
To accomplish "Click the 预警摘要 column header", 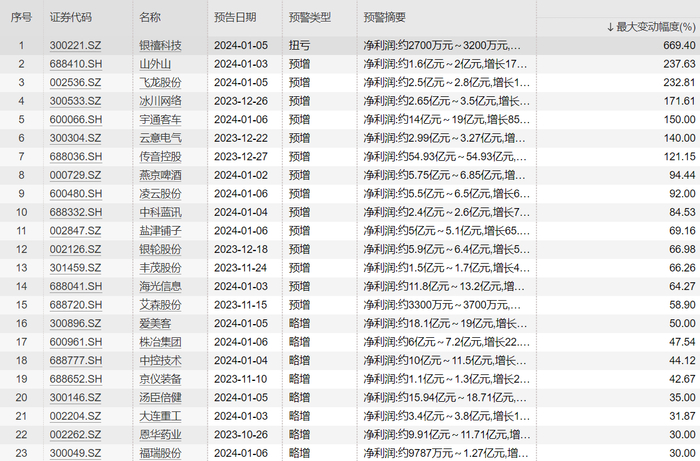I will [x=385, y=17].
